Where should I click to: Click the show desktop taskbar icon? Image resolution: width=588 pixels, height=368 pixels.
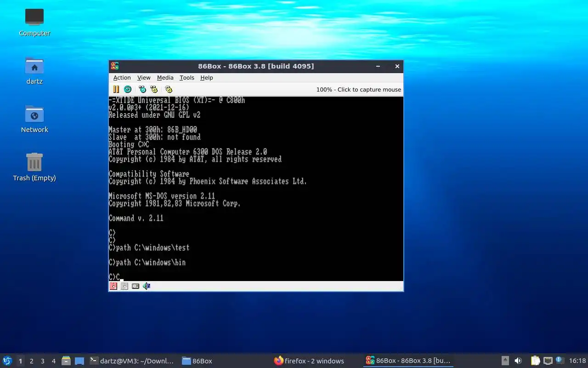pyautogui.click(x=79, y=361)
